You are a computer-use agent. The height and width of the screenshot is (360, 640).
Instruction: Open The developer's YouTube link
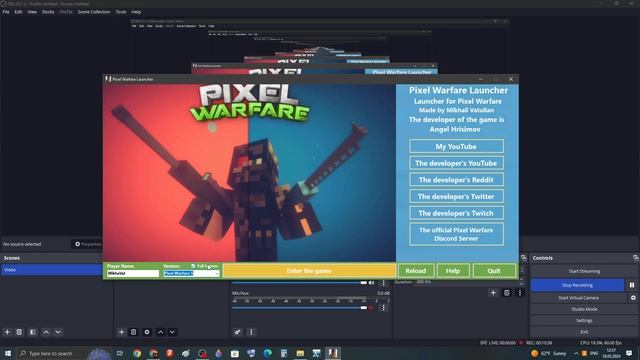pyautogui.click(x=456, y=163)
